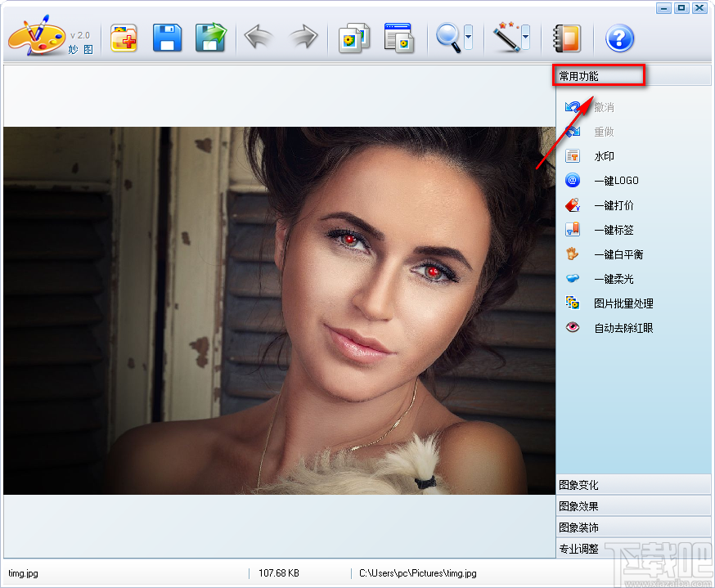This screenshot has height=588, width=715.
Task: Click the C:\Users\pc\Pictures\timg.jpg path
Action: click(x=418, y=573)
